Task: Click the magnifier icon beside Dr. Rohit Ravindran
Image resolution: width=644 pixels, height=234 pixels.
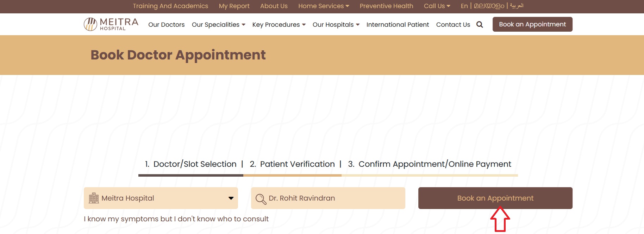Action: point(261,199)
